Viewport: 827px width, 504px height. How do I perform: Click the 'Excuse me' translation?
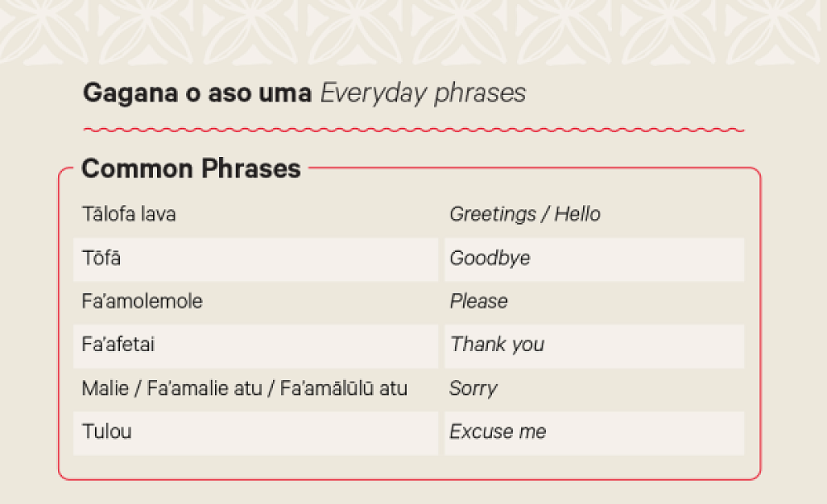[498, 431]
